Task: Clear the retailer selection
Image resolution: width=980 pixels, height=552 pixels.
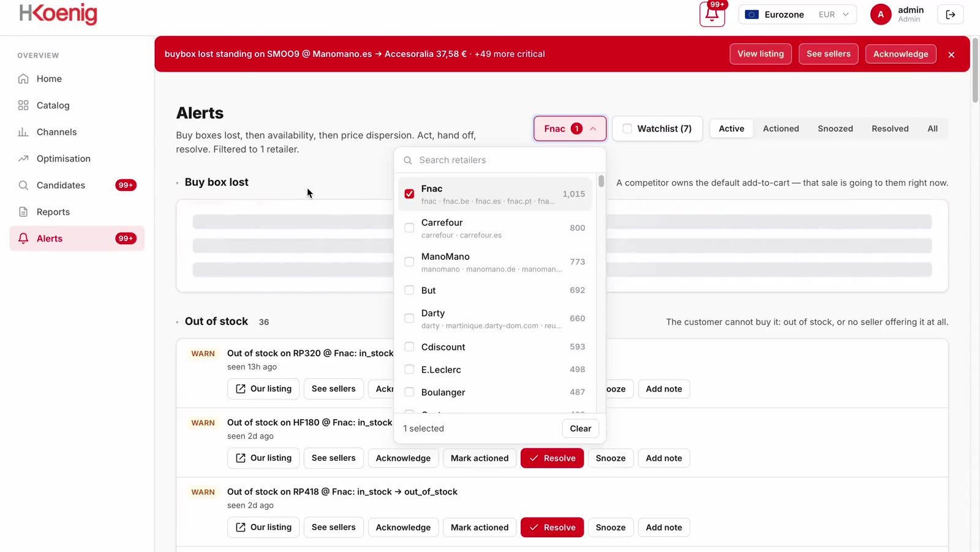Action: 580,429
